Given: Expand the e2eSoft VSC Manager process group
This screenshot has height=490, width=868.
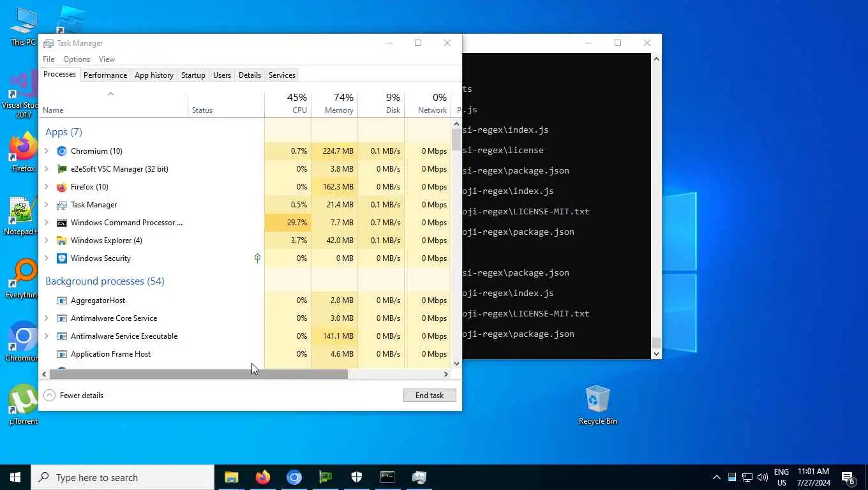Looking at the screenshot, I should [x=47, y=169].
